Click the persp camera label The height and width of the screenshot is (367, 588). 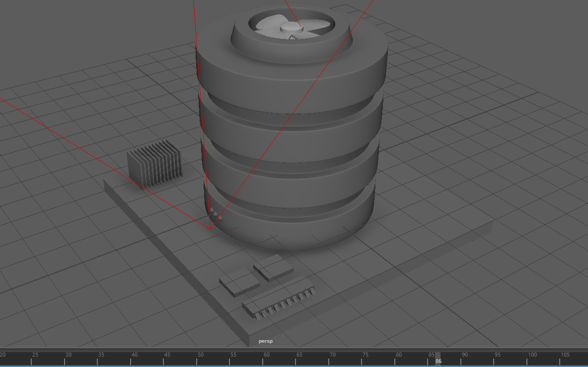266,341
